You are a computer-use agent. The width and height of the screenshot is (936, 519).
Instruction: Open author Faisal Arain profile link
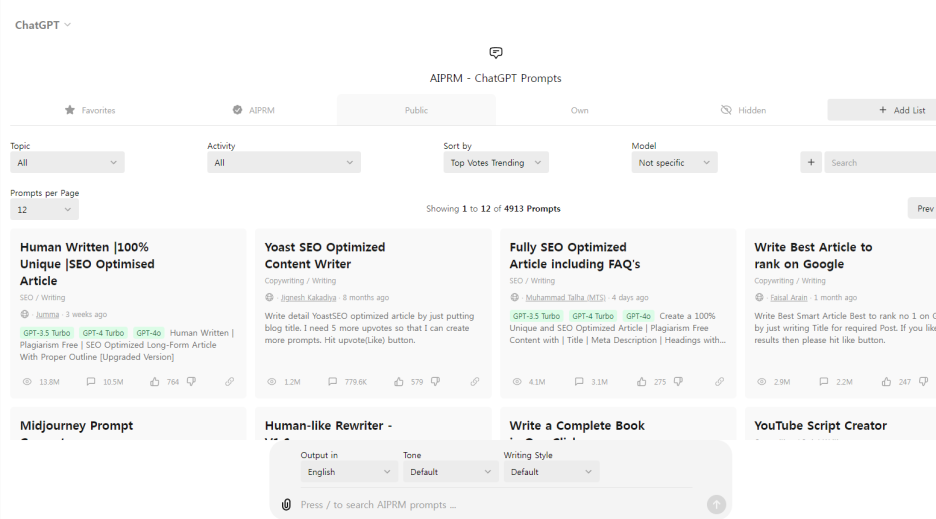pos(789,297)
